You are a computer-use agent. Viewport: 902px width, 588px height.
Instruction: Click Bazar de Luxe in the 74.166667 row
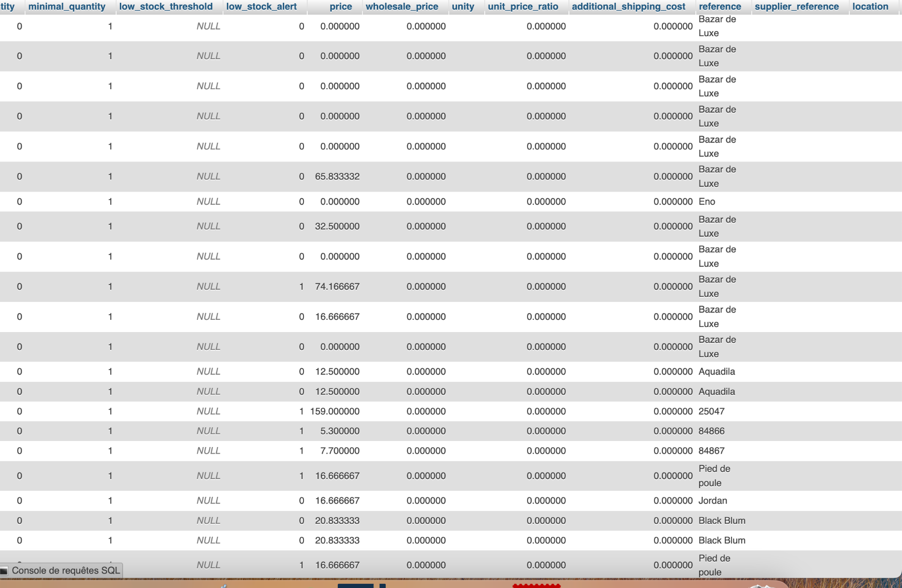click(x=717, y=286)
